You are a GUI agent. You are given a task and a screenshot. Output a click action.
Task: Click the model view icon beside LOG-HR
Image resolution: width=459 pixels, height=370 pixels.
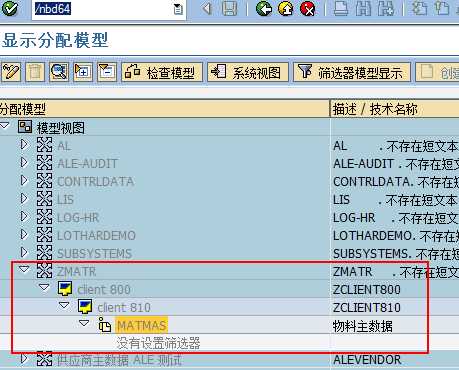(x=44, y=217)
